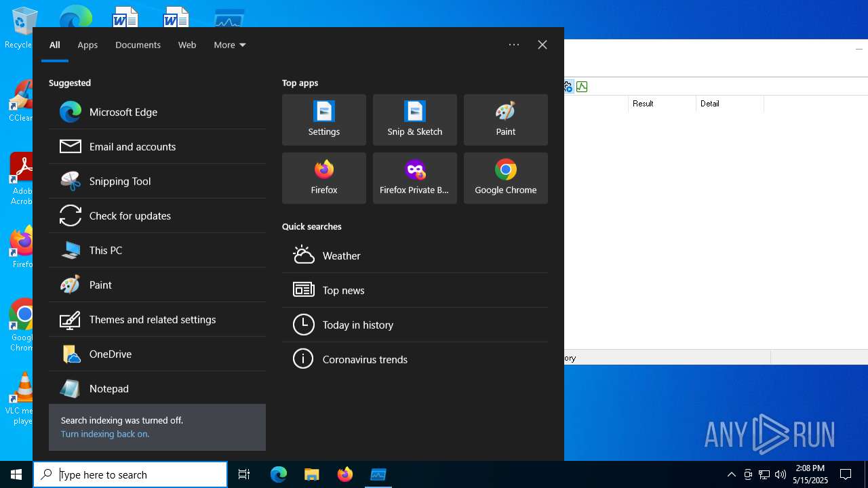Open OneDrive from suggestions
This screenshot has width=868, height=488.
pos(157,354)
